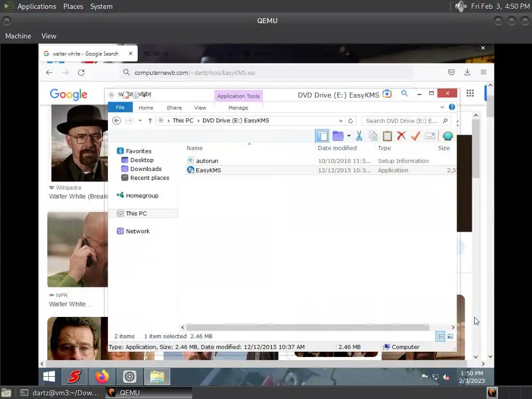Go back in Explorer navigation

pos(116,121)
